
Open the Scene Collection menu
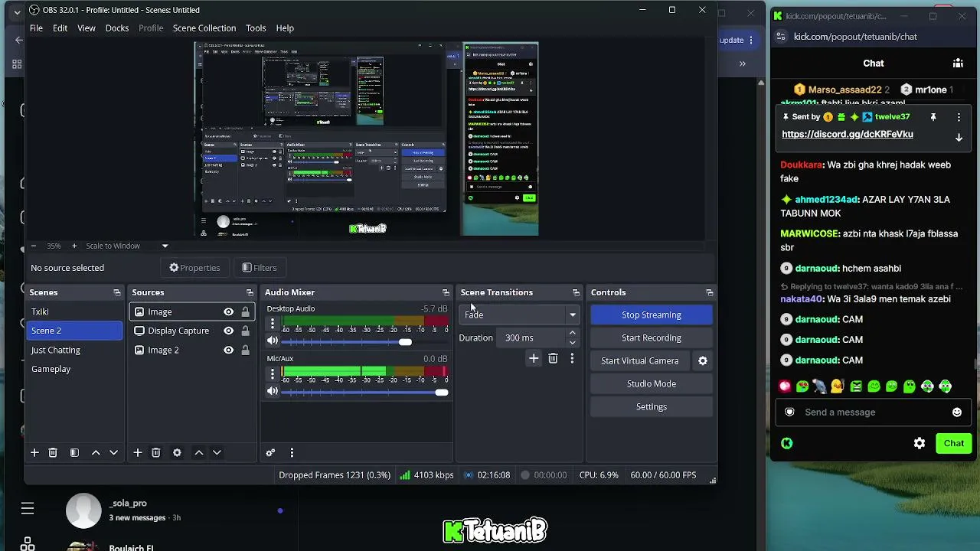click(204, 28)
